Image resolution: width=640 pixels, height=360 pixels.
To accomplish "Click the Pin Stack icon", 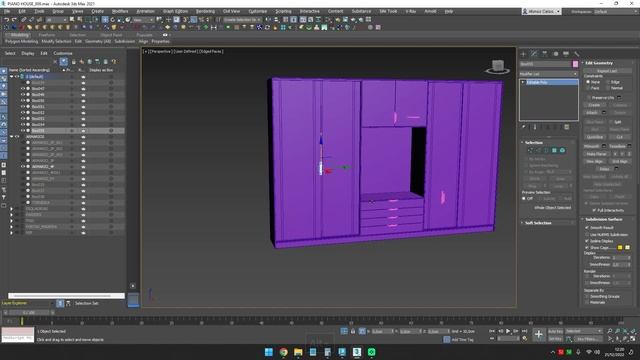I will (x=524, y=127).
